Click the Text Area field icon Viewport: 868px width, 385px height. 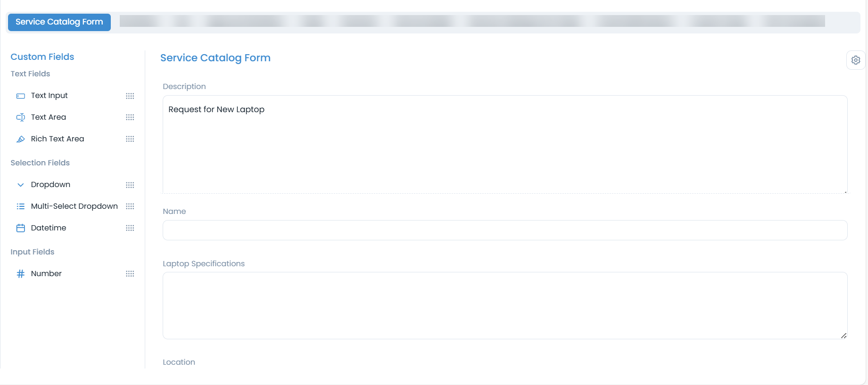tap(20, 117)
